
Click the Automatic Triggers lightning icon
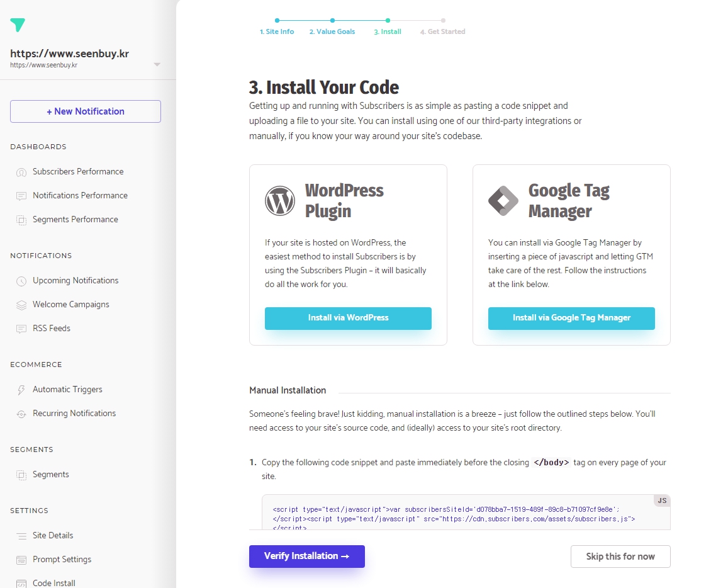point(21,390)
